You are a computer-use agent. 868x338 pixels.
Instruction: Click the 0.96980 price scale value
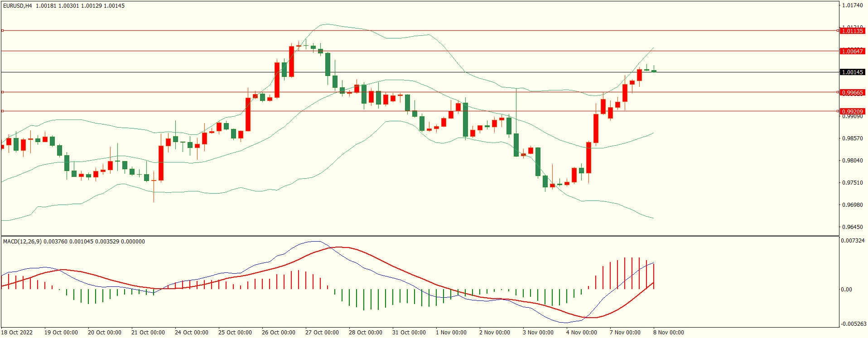(x=852, y=205)
